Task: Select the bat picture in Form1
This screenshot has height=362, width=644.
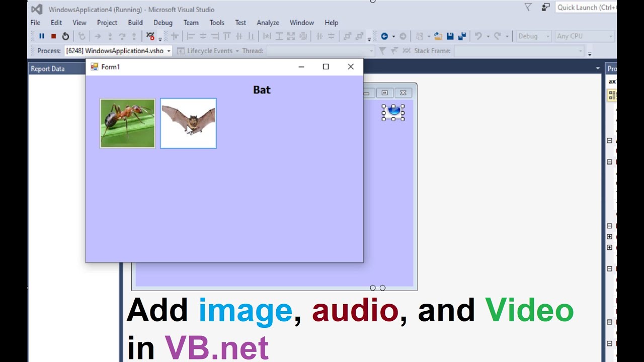Action: click(188, 123)
